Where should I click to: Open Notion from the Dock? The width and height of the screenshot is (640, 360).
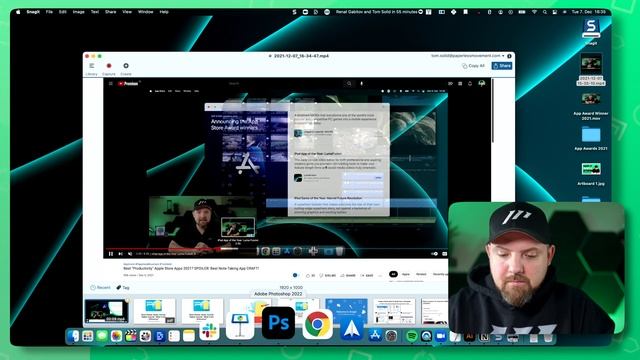tap(484, 337)
